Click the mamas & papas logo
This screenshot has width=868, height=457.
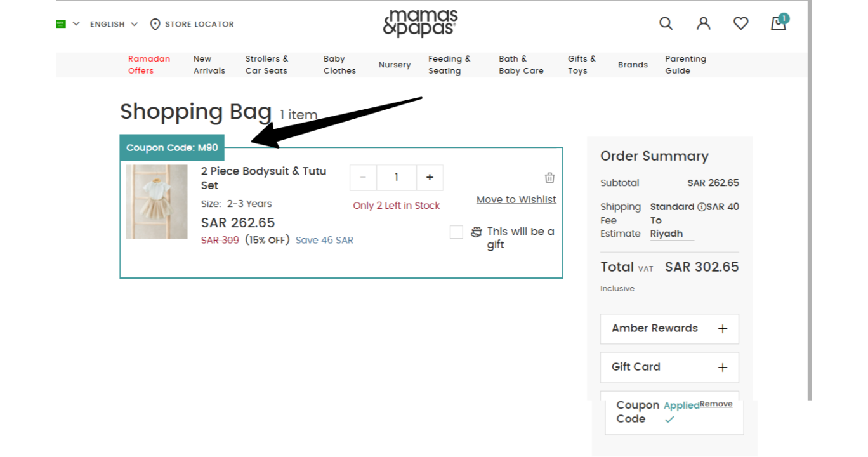pos(420,23)
